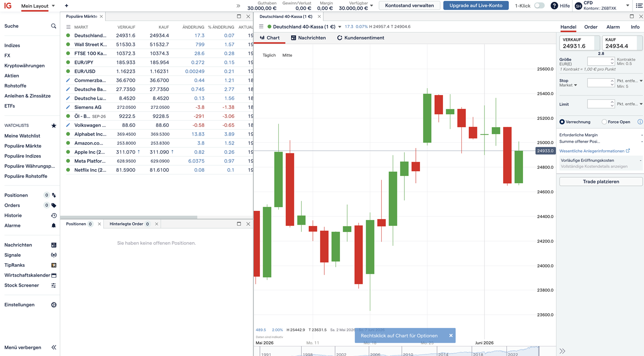
Task: Open the Order tab in ticket
Action: click(x=591, y=27)
